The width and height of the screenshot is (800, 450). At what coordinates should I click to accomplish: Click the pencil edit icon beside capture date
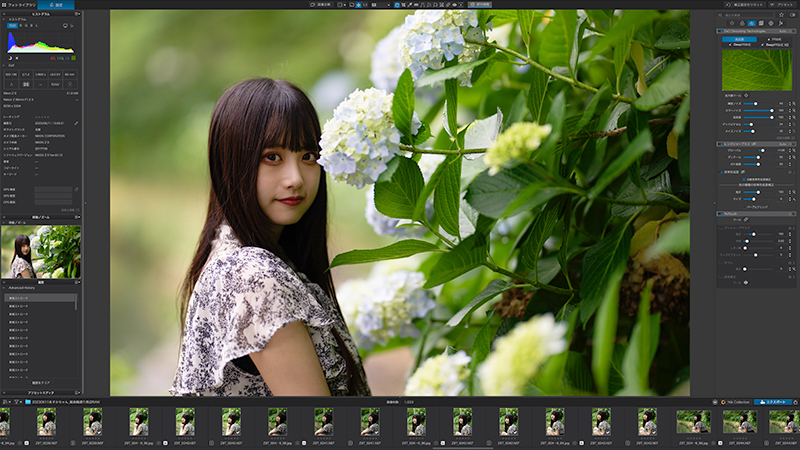coord(76,123)
